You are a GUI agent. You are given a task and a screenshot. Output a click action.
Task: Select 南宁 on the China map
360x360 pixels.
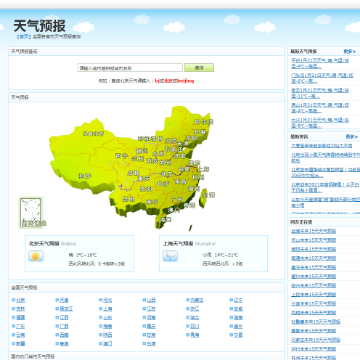pyautogui.click(x=152, y=202)
